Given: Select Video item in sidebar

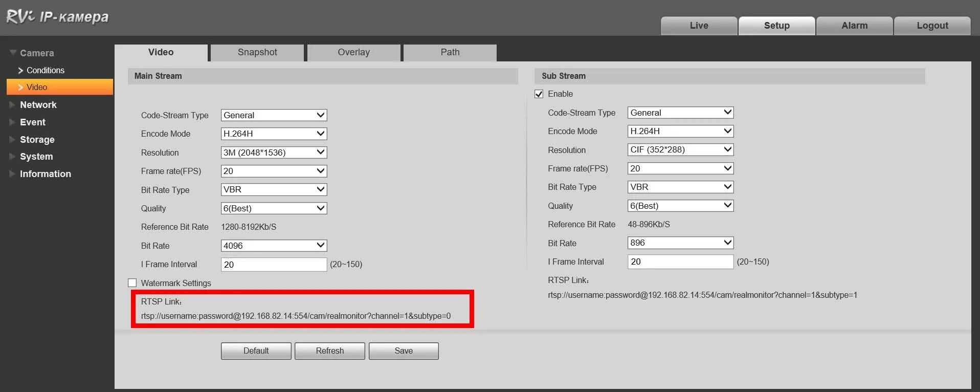Looking at the screenshot, I should [x=60, y=87].
